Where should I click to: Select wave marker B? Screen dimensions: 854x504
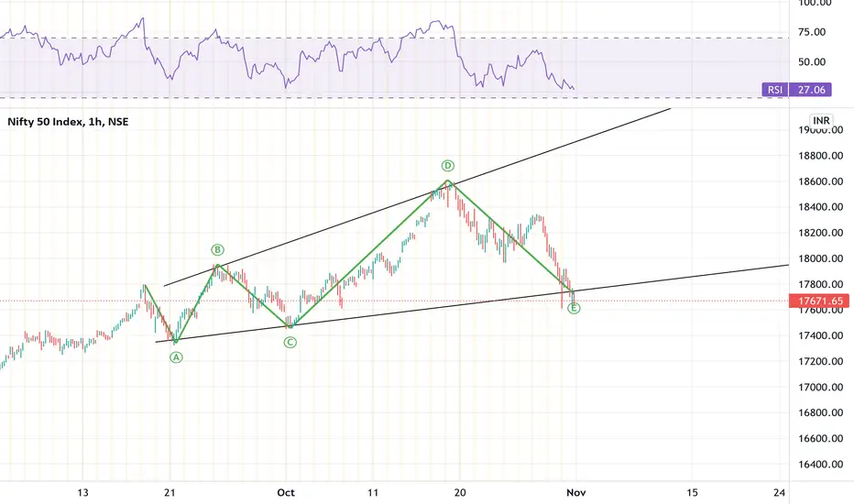217,249
